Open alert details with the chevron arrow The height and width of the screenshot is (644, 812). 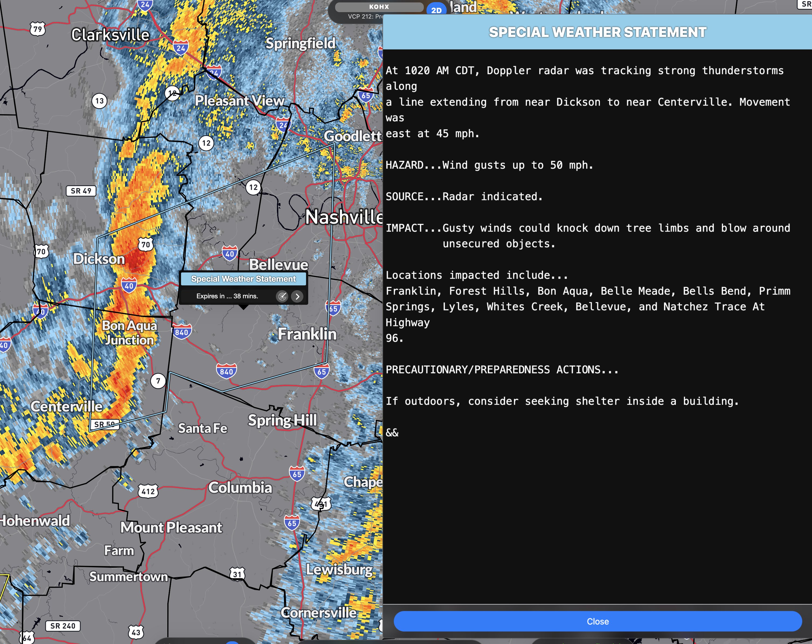297,296
